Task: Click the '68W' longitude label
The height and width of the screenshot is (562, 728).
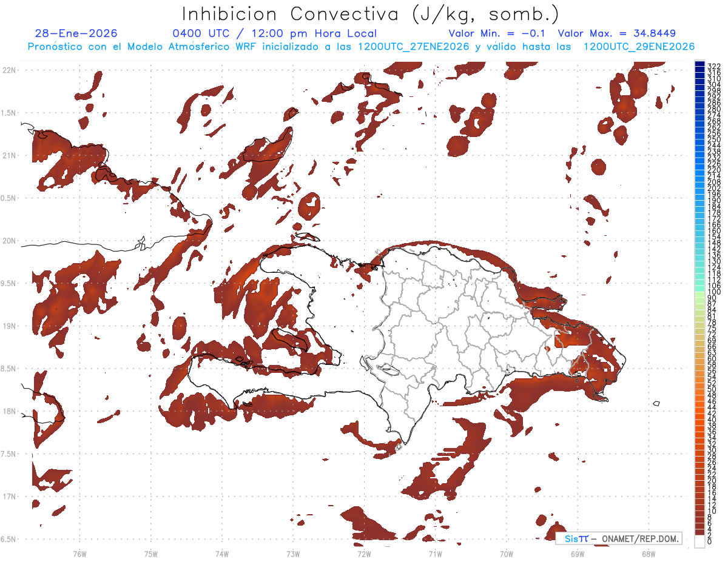Action: (x=648, y=554)
